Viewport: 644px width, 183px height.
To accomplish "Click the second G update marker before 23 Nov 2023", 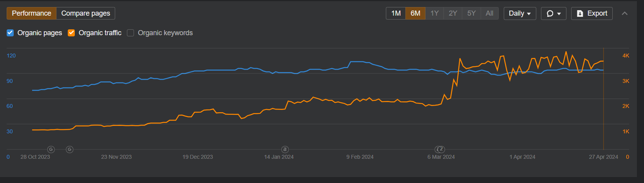I will coord(69,149).
